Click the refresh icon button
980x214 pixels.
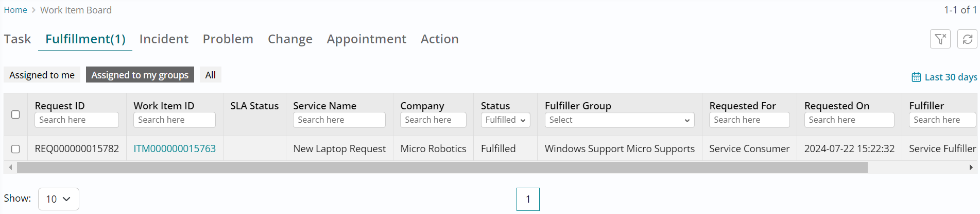pyautogui.click(x=967, y=39)
